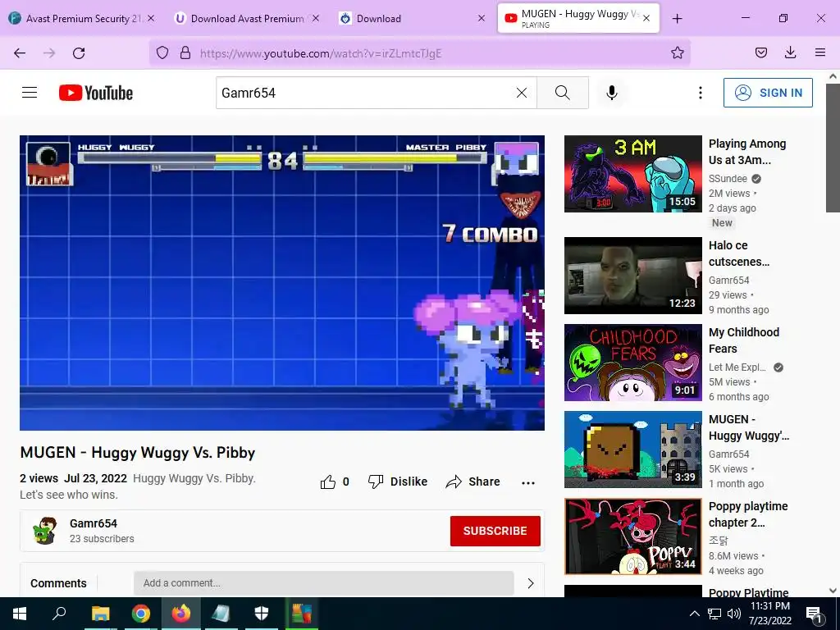Close the Avast Premium Security tab
Screen dimensions: 840x630
(x=151, y=18)
